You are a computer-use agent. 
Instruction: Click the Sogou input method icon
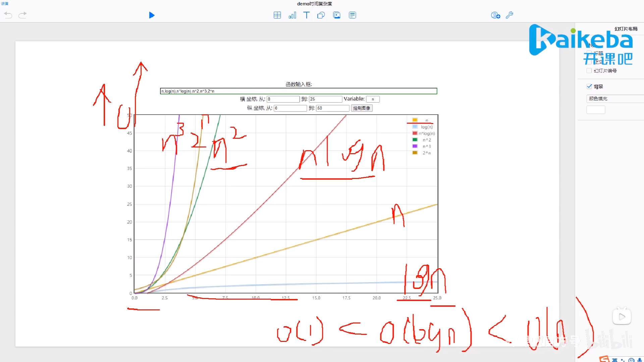tap(604, 359)
